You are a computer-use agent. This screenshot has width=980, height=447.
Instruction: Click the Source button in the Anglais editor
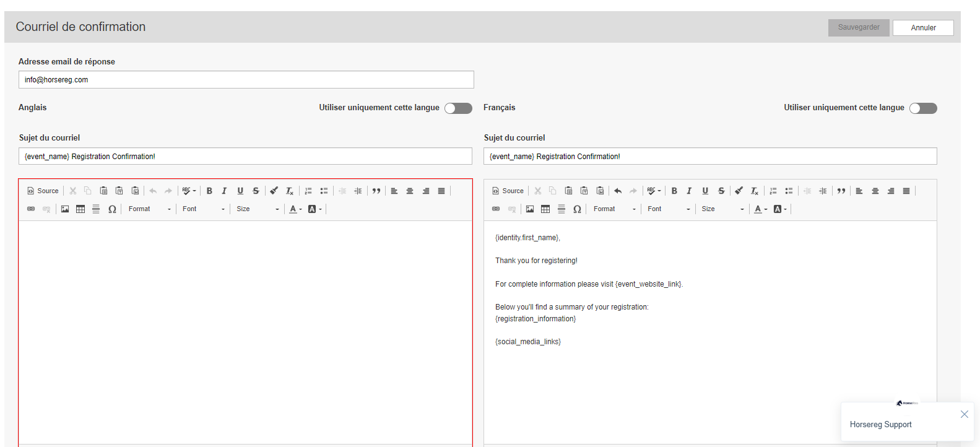43,191
